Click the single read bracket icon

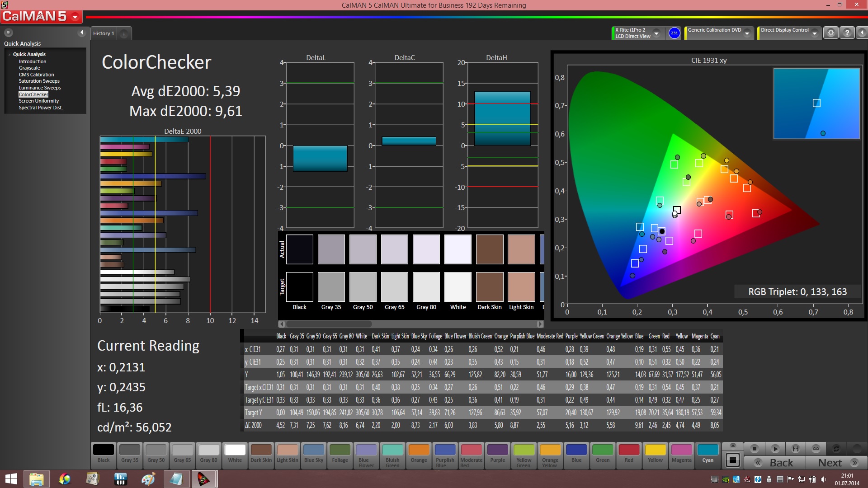[795, 449]
